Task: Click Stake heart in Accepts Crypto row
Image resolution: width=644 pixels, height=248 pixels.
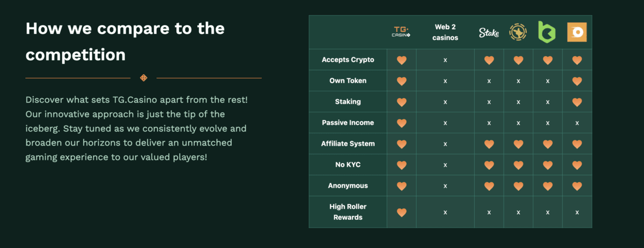Action: coord(489,60)
